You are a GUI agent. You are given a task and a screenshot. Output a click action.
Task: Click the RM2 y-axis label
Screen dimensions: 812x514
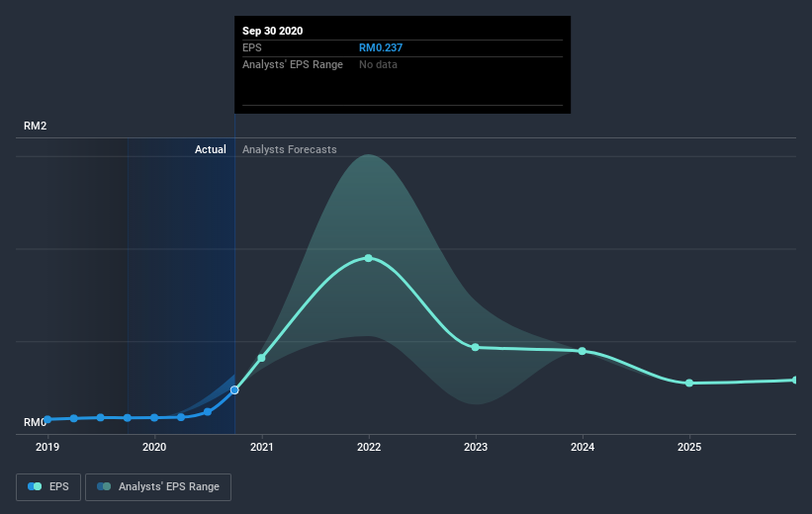(36, 126)
